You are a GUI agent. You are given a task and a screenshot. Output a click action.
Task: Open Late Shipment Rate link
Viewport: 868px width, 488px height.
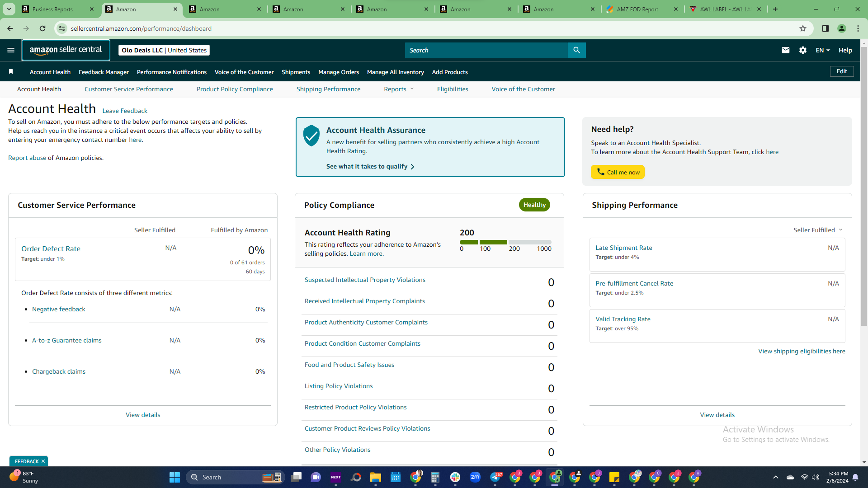pos(624,248)
